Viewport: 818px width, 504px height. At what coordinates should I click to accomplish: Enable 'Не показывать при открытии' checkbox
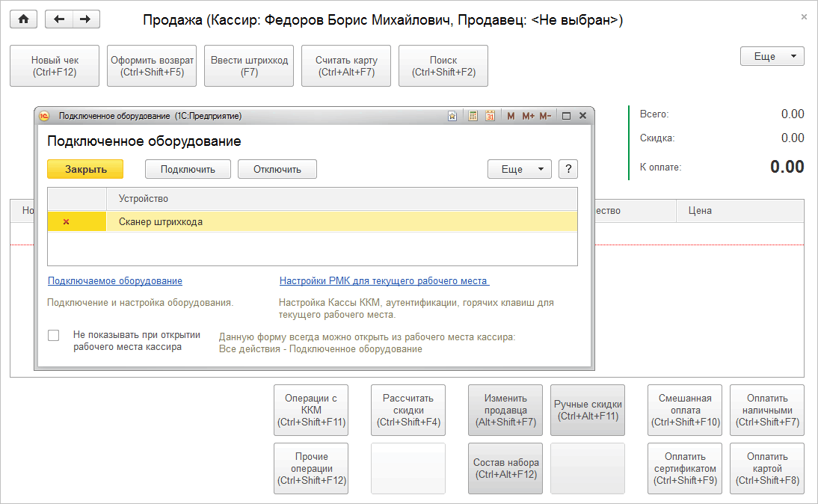tap(54, 336)
